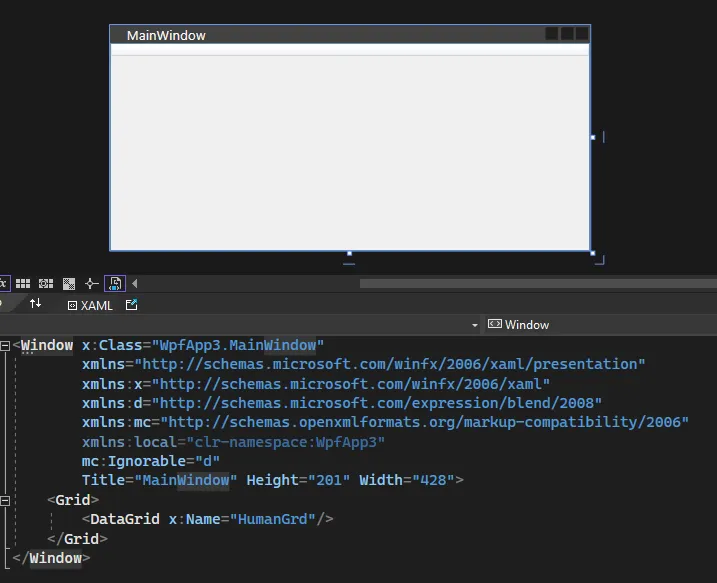Show the snap grid in designer
Screen dimensions: 717x583
click(x=23, y=283)
